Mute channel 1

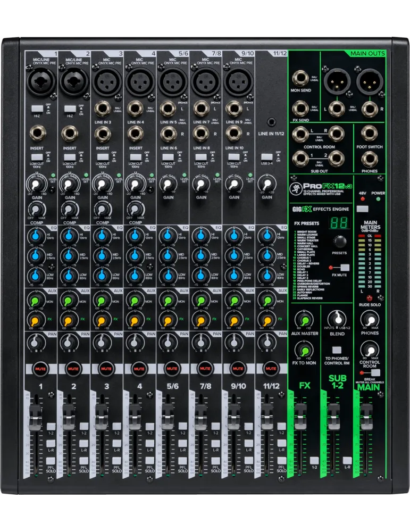coord(40,369)
